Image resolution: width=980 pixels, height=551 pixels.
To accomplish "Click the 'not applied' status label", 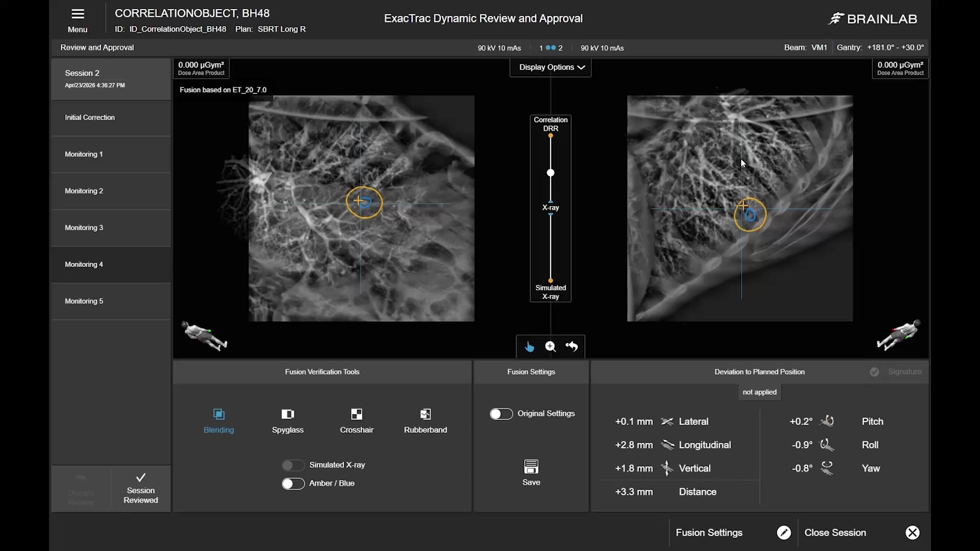I will pyautogui.click(x=759, y=392).
